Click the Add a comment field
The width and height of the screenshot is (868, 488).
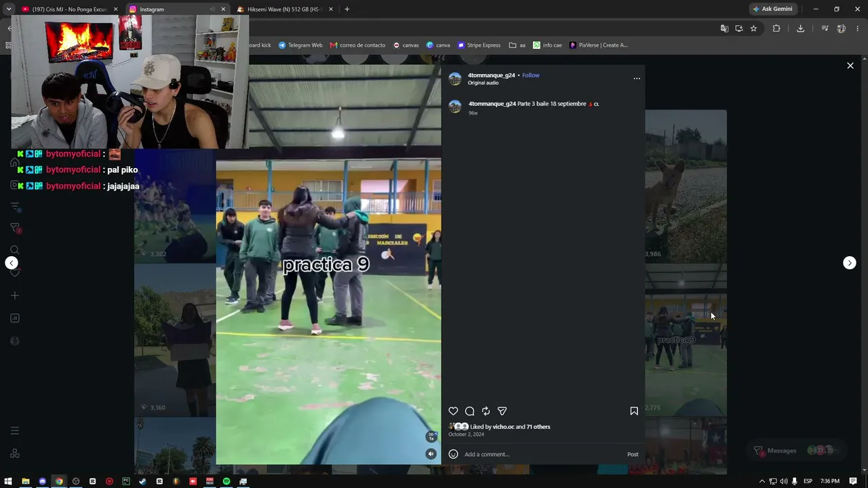pos(542,454)
